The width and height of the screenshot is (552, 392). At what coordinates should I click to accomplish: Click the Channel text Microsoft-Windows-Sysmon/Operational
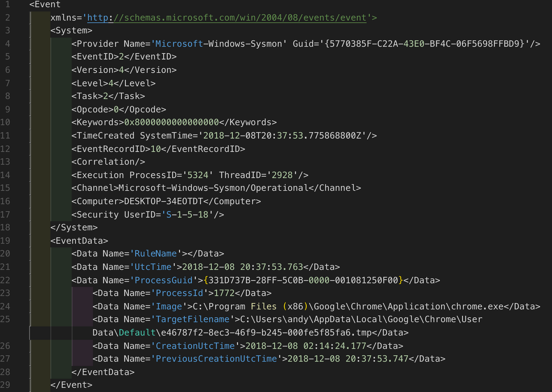214,188
